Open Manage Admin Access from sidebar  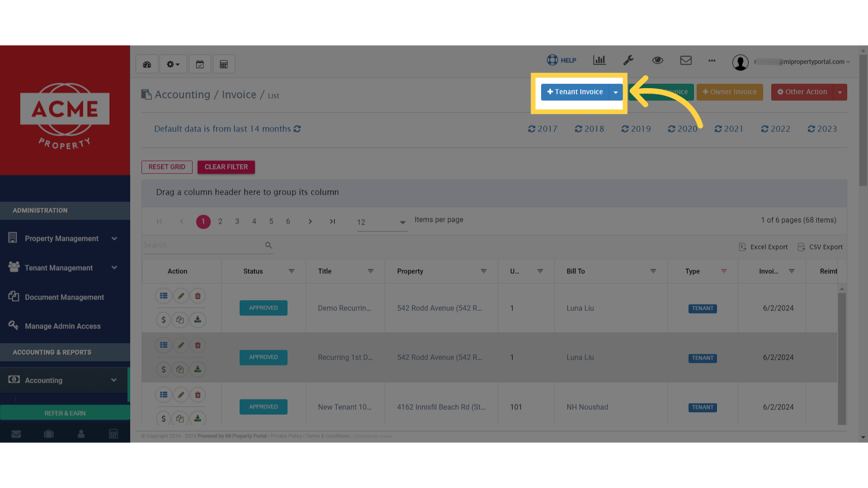coord(63,326)
